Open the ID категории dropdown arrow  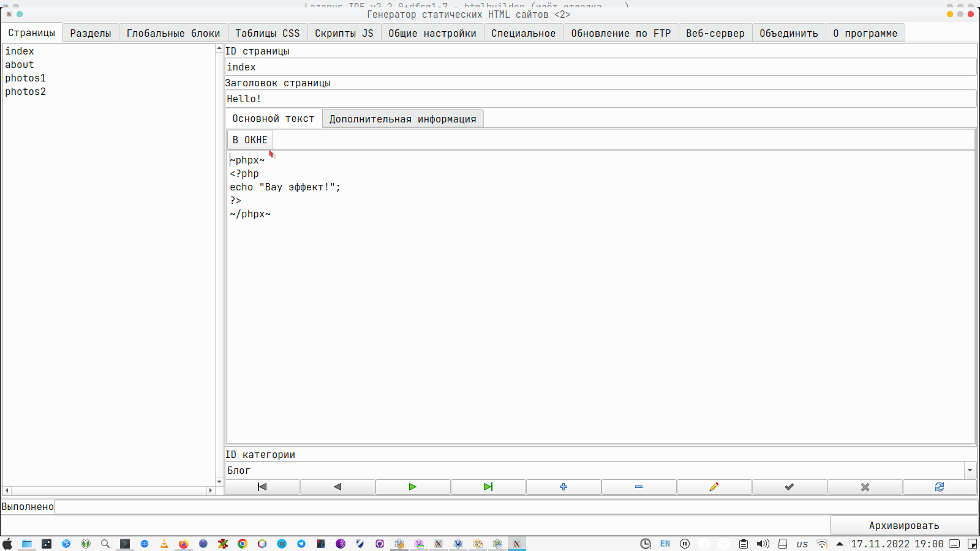click(x=970, y=470)
